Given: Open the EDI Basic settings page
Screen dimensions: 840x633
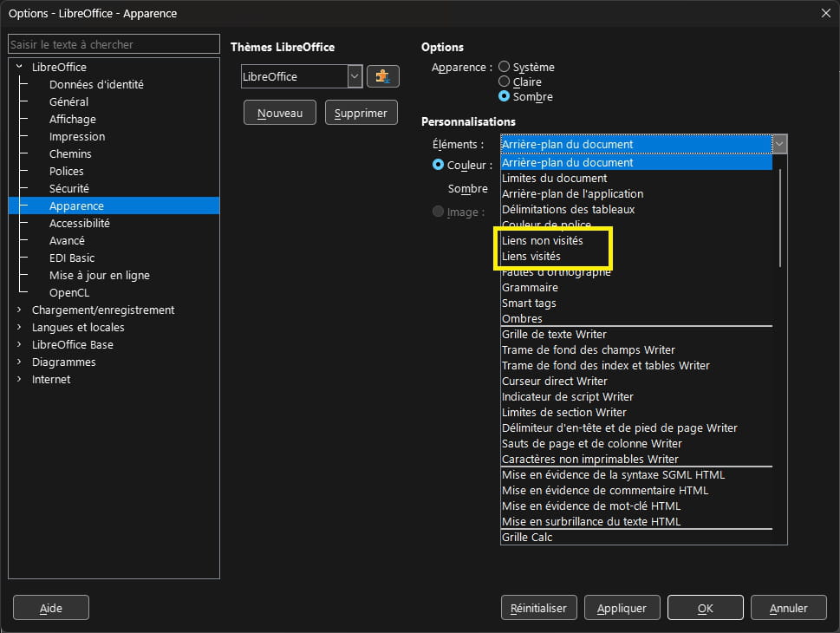Looking at the screenshot, I should 72,258.
